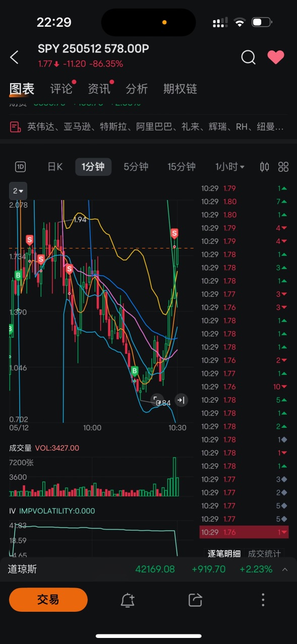Select the 成交统计 tab
The image size is (297, 644).
264,554
